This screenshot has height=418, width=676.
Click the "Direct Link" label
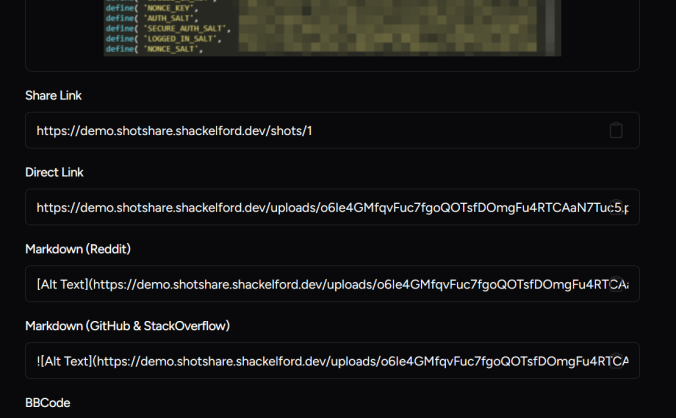pos(54,172)
